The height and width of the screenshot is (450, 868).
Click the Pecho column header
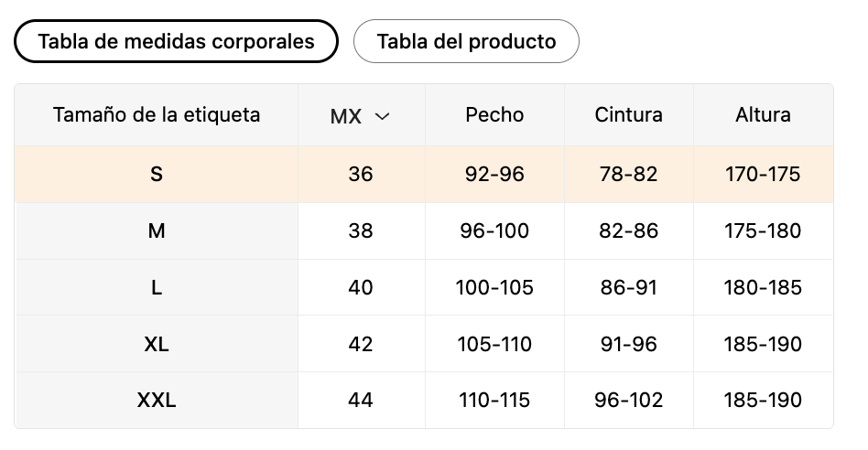coord(494,115)
